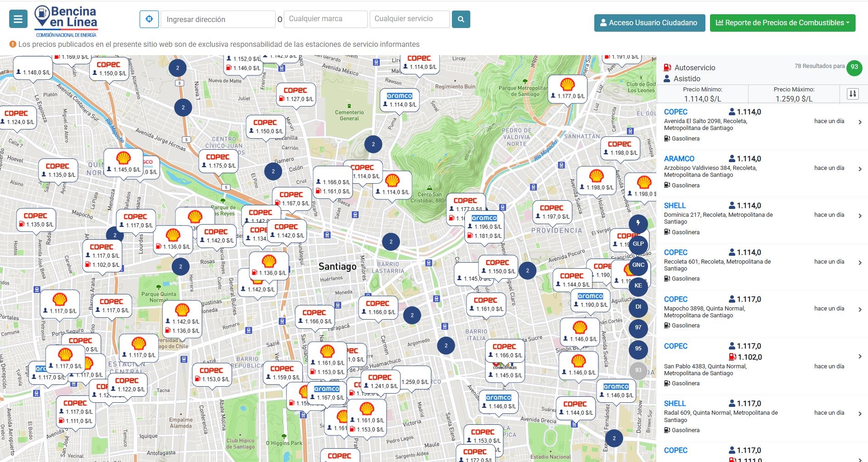The height and width of the screenshot is (462, 868).
Task: Toggle the DI diesel fuel filter
Action: 638,307
